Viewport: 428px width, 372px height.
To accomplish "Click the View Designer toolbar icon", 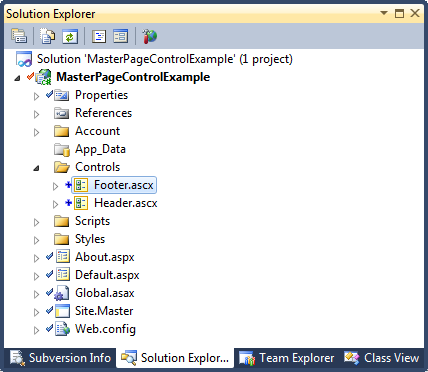I will click(x=120, y=36).
